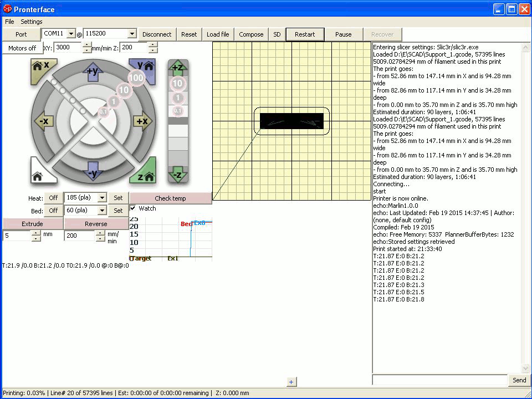Raise Z axis with +Z arrow

(178, 68)
